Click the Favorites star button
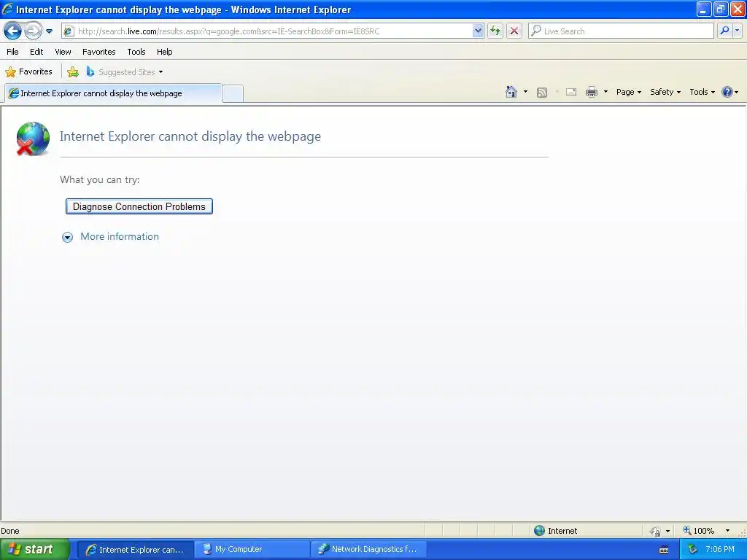Screen dimensions: 747x560 coord(28,72)
